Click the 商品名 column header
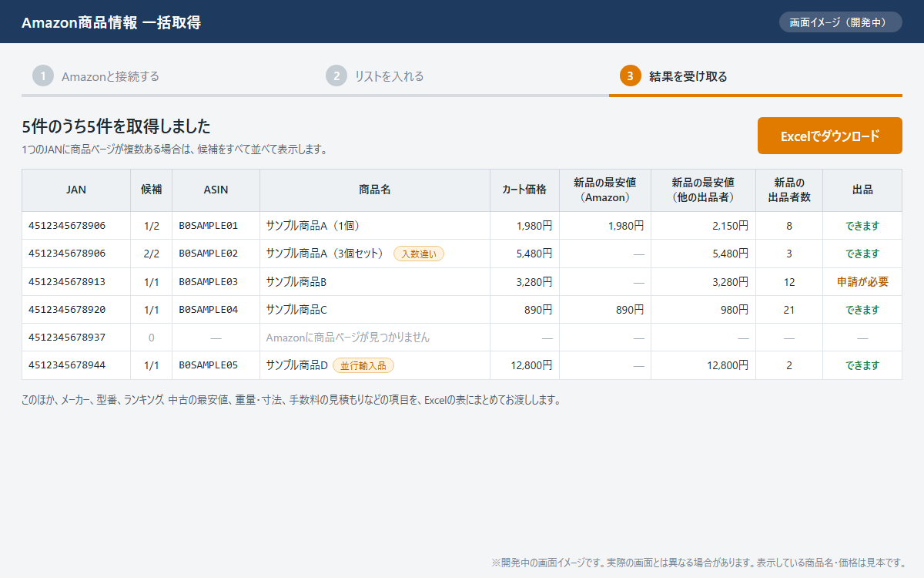The image size is (924, 578). (x=375, y=190)
